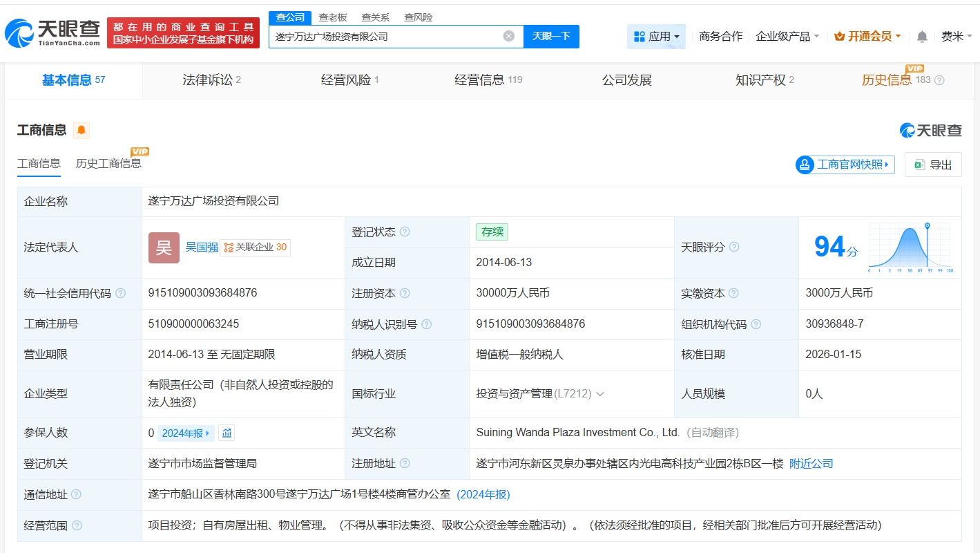Click the question icon beside 注册资本
The image size is (980, 553).
click(x=405, y=293)
